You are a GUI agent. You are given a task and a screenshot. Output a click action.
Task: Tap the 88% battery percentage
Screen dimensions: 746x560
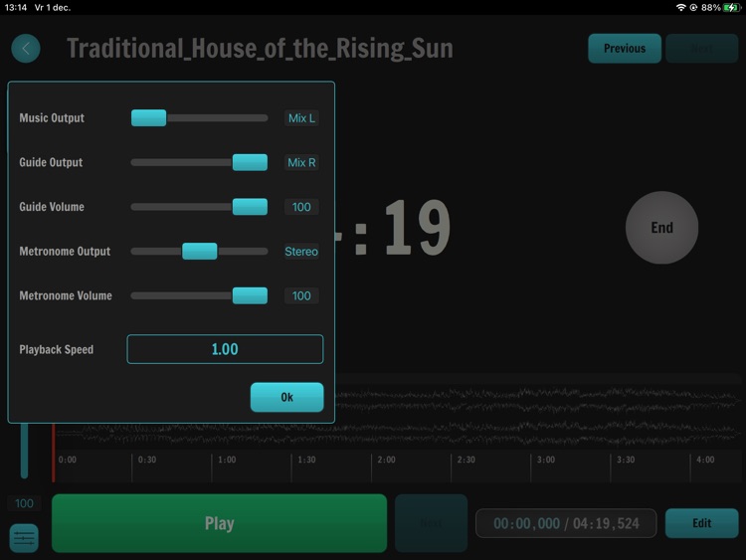(x=711, y=8)
